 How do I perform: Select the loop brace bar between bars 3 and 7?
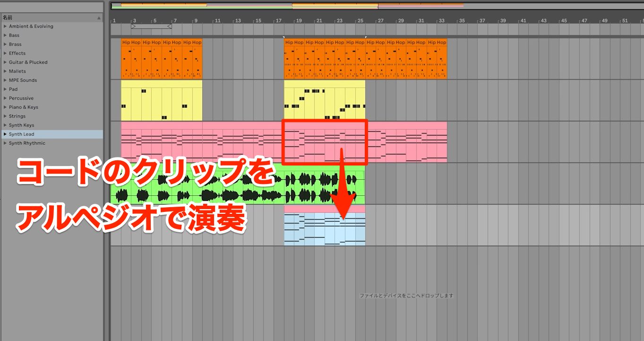coord(151,26)
